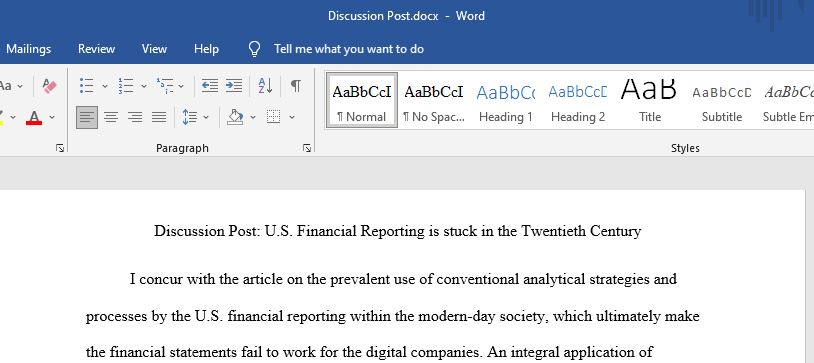Open the bullet library dropdown arrow
Screen dimensions: 814x363
(104, 86)
